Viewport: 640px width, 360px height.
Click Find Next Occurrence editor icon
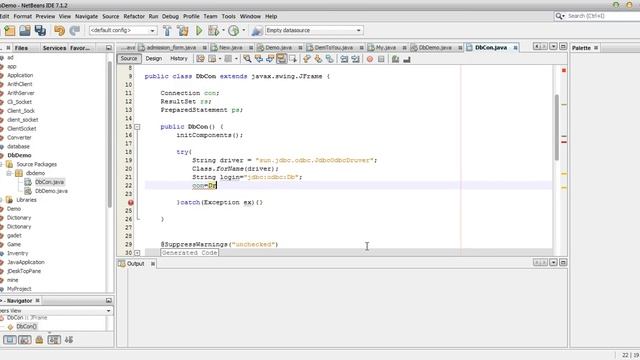(x=270, y=59)
